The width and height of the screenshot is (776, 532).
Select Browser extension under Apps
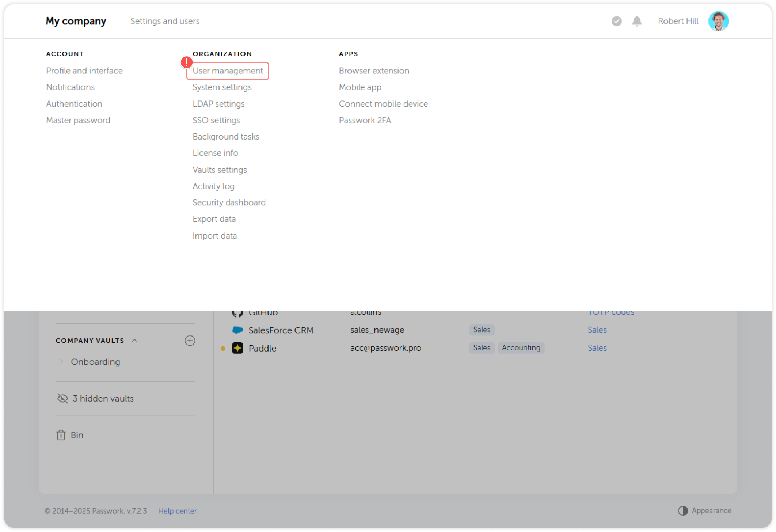(374, 71)
